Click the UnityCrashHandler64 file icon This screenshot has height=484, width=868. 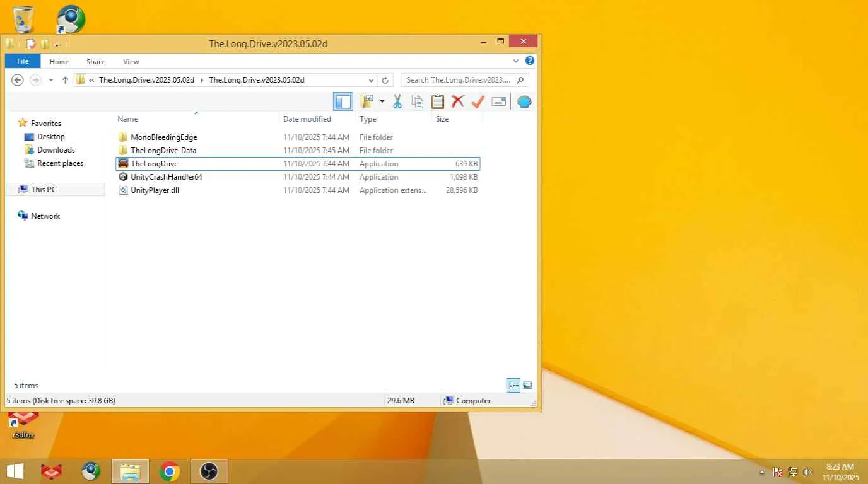pos(123,177)
